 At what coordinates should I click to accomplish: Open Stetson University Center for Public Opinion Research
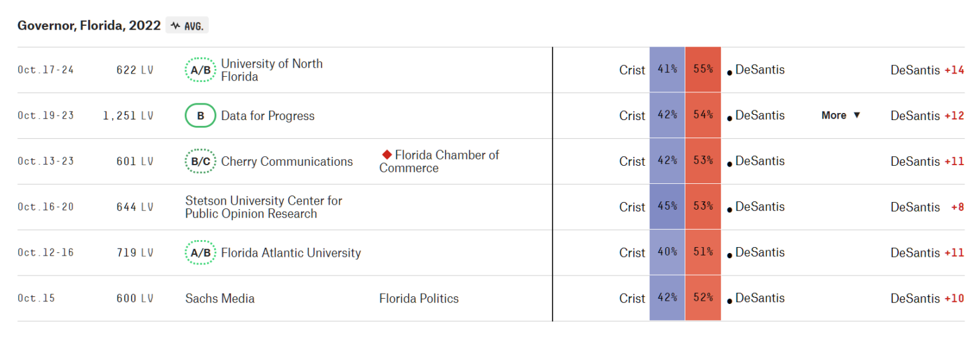264,207
